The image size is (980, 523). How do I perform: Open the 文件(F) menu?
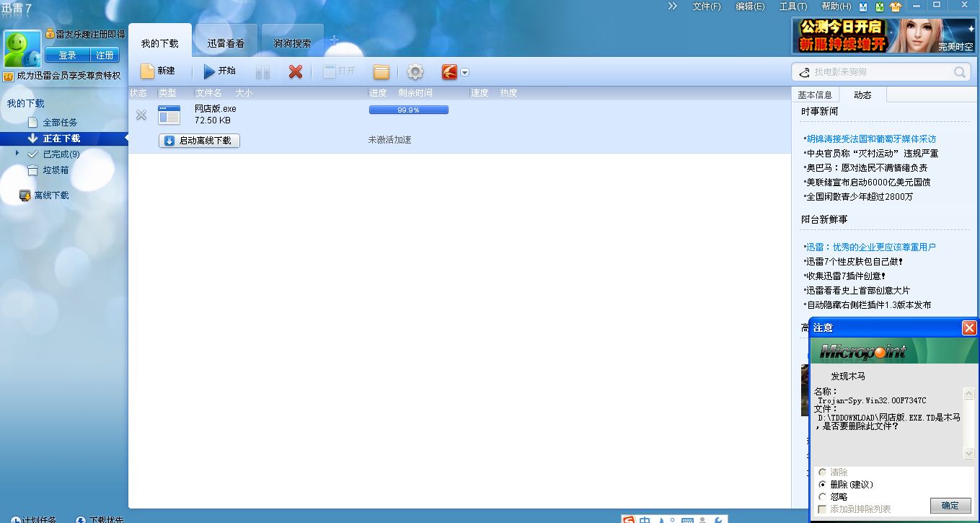[x=707, y=6]
